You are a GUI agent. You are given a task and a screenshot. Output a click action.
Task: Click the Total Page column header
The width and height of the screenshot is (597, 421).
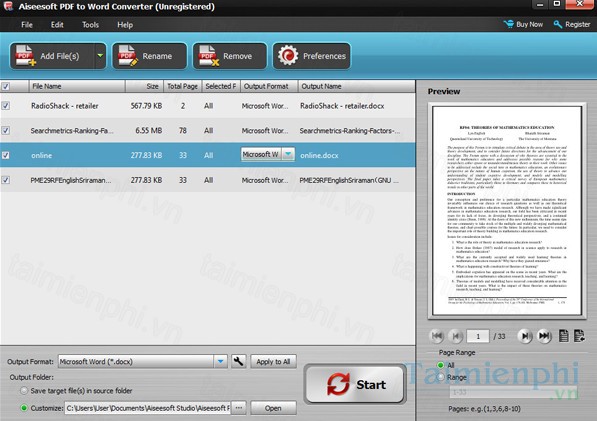tap(182, 86)
